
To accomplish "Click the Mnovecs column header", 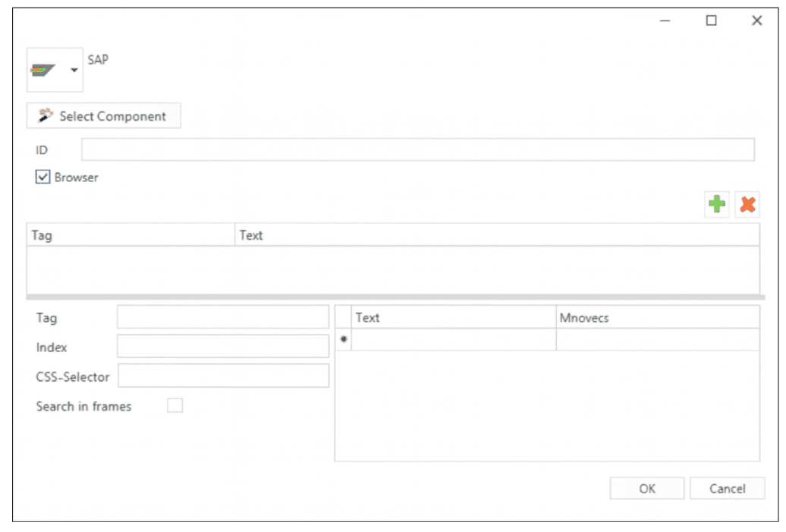I will click(x=657, y=317).
